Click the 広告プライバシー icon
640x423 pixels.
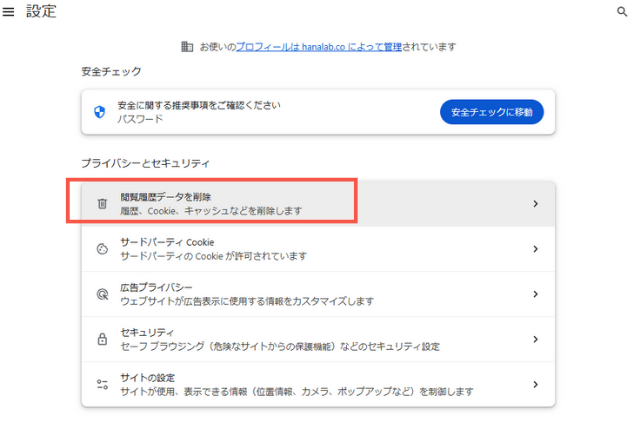click(x=101, y=294)
